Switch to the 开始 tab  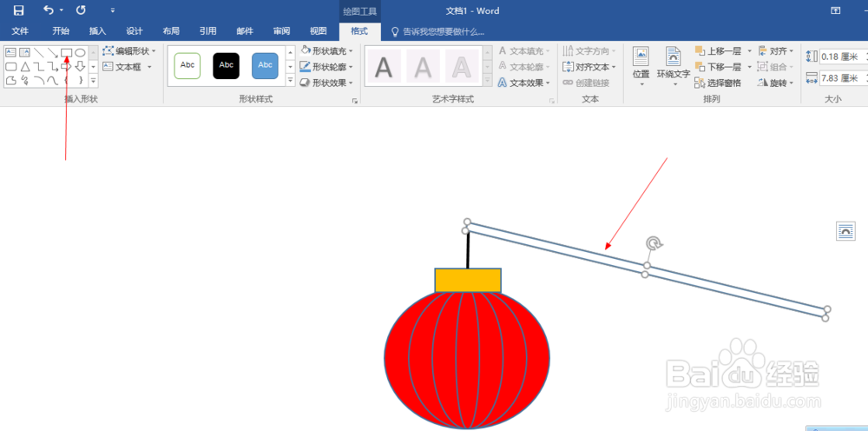pyautogui.click(x=61, y=31)
